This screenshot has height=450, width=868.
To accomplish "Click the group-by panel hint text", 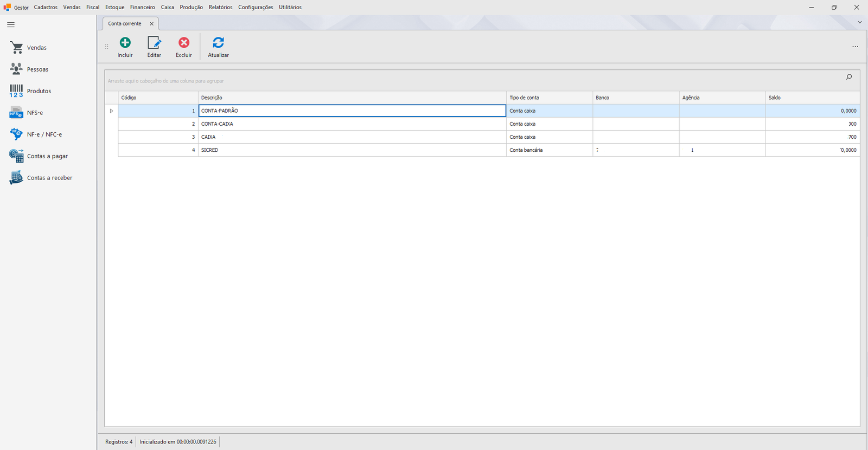I will pos(165,81).
